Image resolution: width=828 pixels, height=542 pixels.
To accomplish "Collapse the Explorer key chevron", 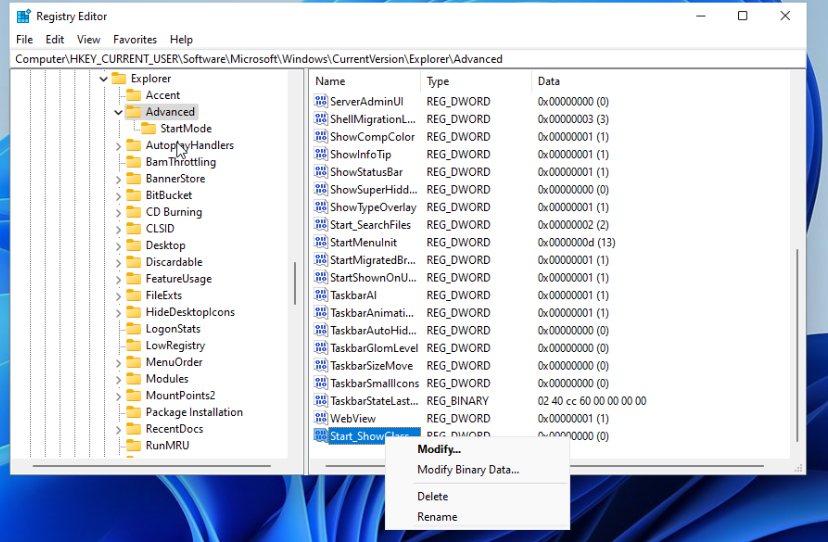I will tap(104, 79).
